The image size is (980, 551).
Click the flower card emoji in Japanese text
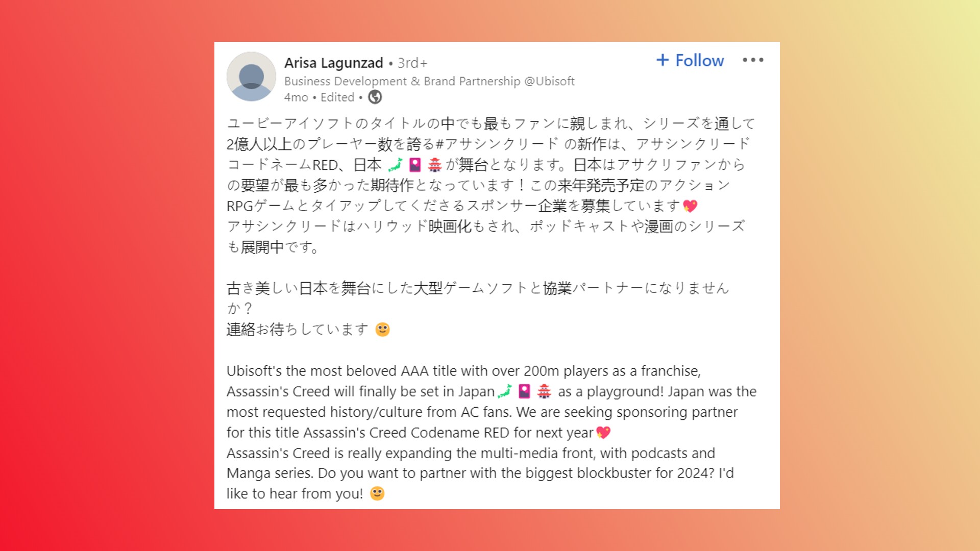pyautogui.click(x=415, y=165)
